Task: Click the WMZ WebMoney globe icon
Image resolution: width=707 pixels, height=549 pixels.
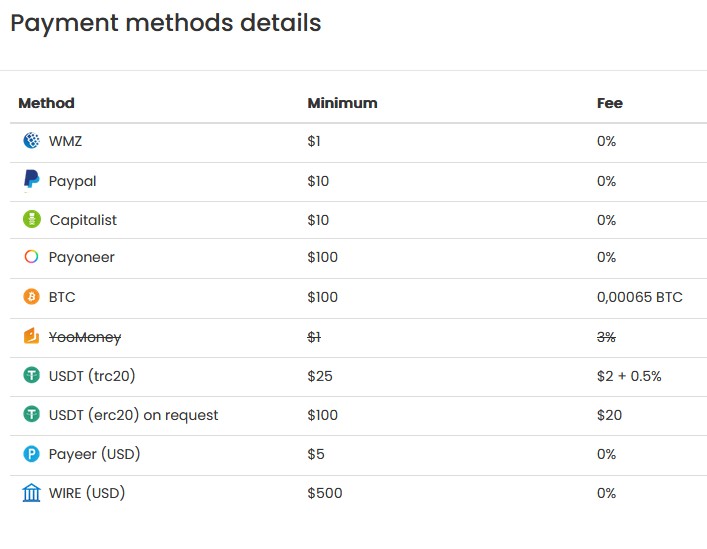Action: (x=32, y=141)
